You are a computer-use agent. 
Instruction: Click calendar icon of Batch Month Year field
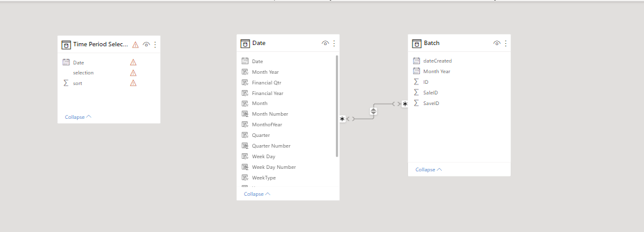(x=416, y=71)
